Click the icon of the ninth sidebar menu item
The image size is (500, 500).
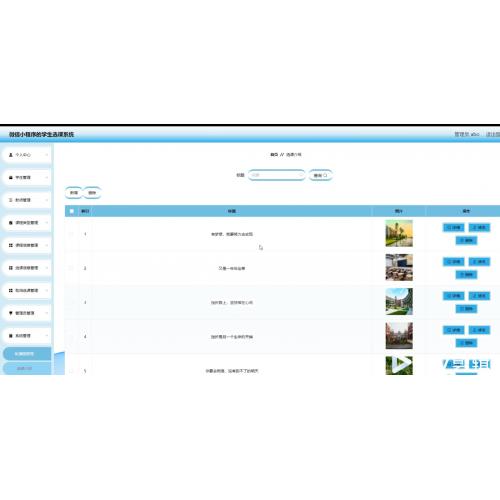tap(11, 336)
